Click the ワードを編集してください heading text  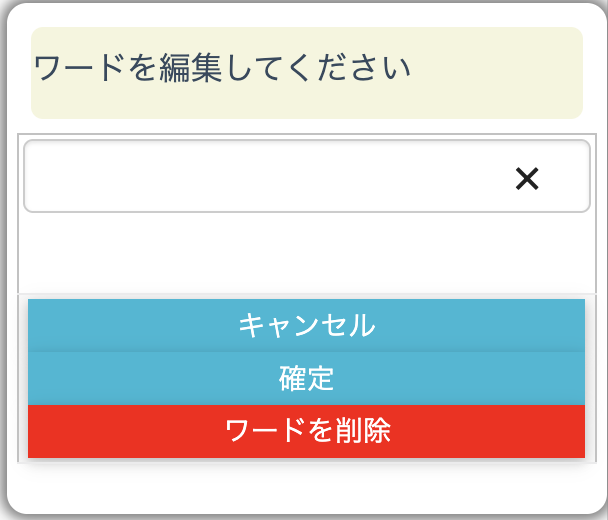[x=222, y=70]
